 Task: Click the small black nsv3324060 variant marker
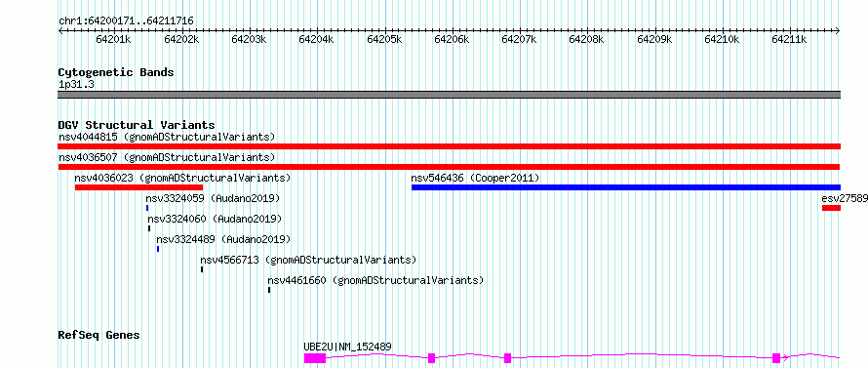click(149, 228)
